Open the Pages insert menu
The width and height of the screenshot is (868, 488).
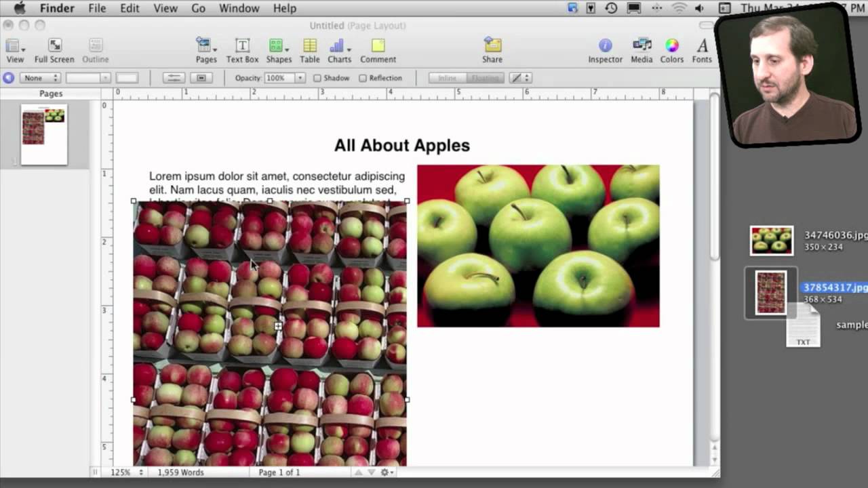click(206, 51)
